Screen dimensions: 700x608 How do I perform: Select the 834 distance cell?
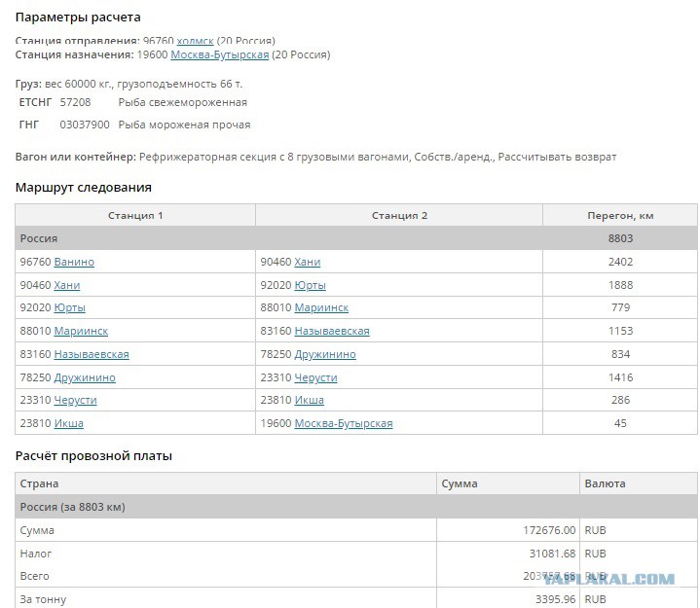pos(620,354)
